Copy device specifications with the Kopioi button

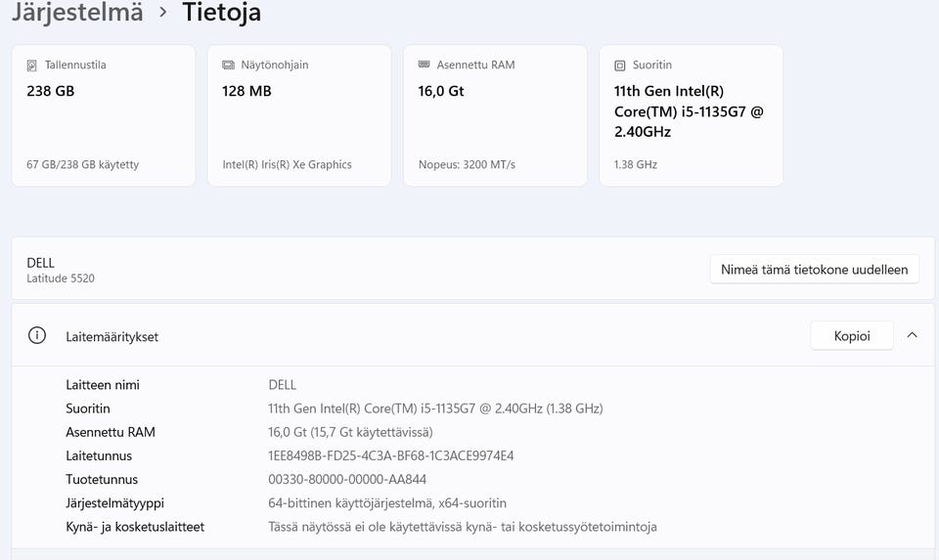pyautogui.click(x=851, y=336)
